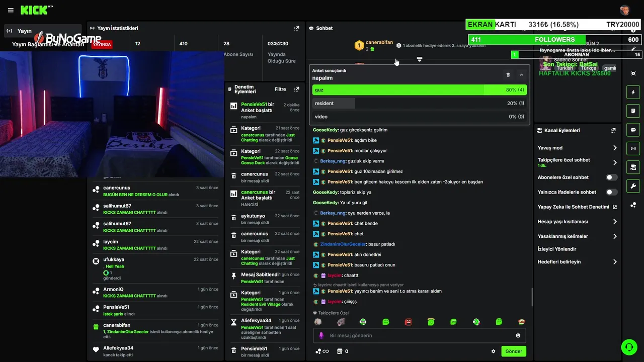The width and height of the screenshot is (644, 362).
Task: Click the pencil edit icon near stream title
Action: click(x=633, y=49)
